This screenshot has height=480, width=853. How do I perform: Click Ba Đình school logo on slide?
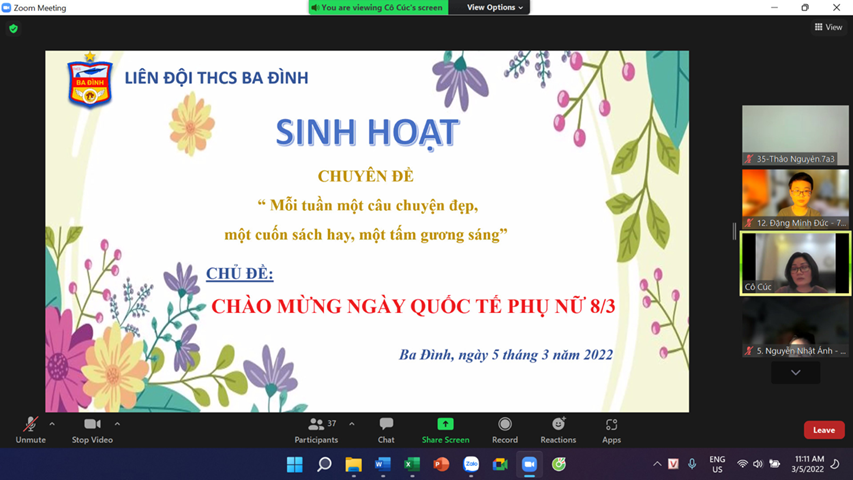[90, 81]
